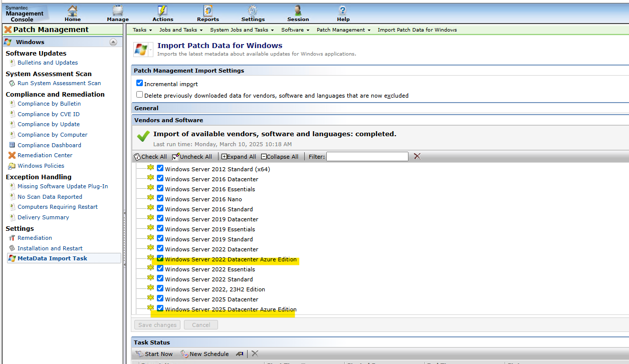Image resolution: width=629 pixels, height=364 pixels.
Task: Open Compliance by Update
Action: (49, 124)
